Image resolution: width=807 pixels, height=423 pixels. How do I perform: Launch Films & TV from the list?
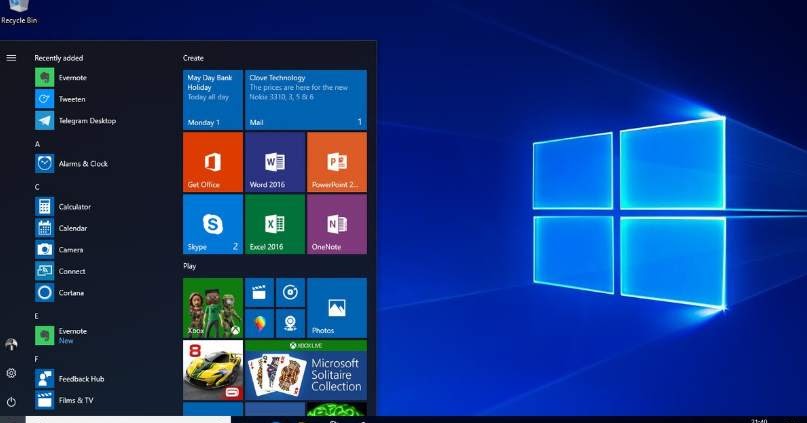pos(64,400)
